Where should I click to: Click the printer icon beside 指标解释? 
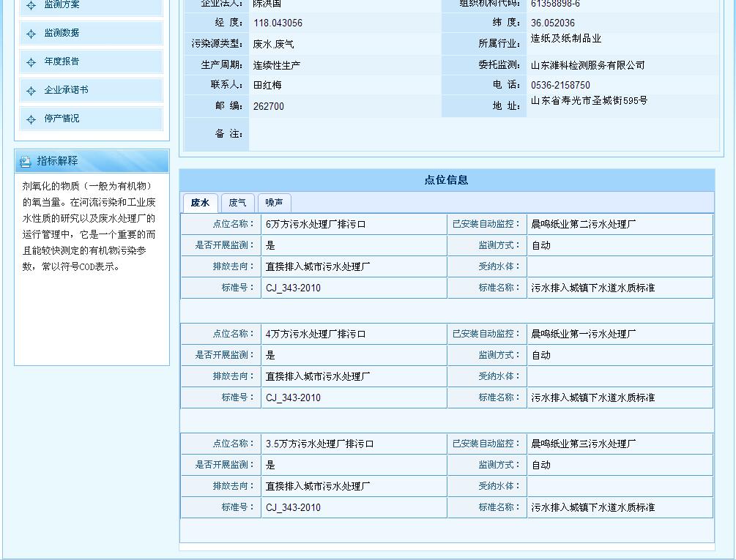(26, 161)
